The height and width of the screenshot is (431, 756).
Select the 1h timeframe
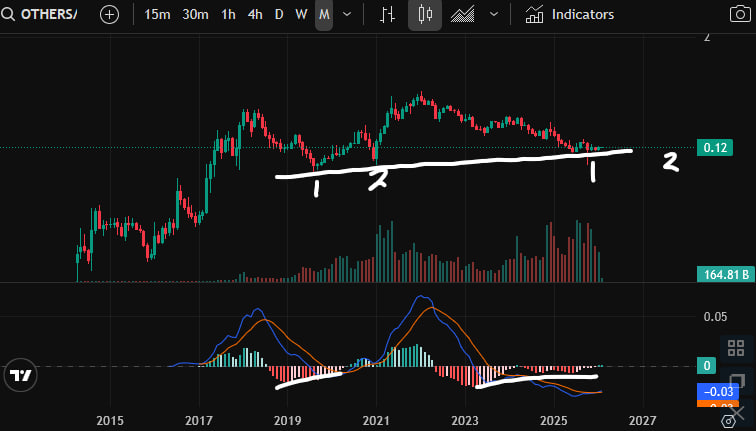229,14
